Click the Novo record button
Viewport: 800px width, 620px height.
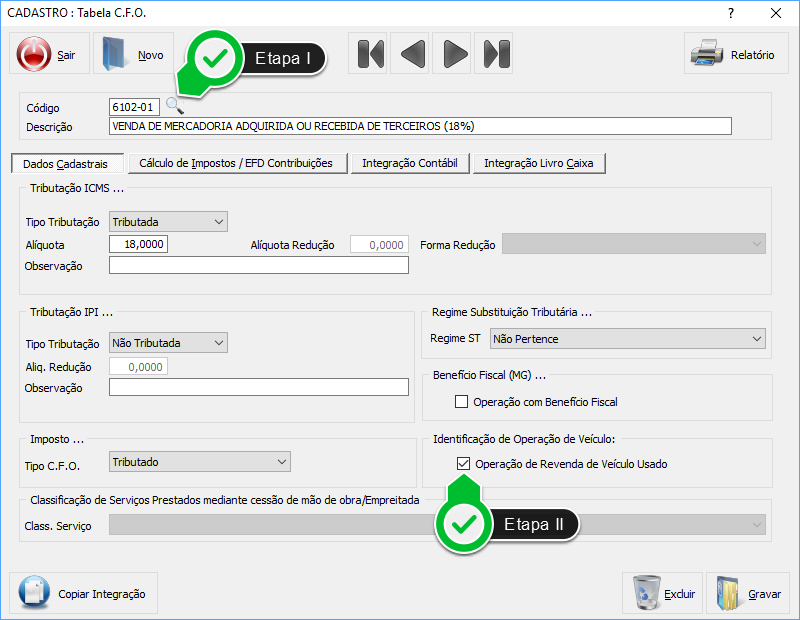(x=132, y=55)
